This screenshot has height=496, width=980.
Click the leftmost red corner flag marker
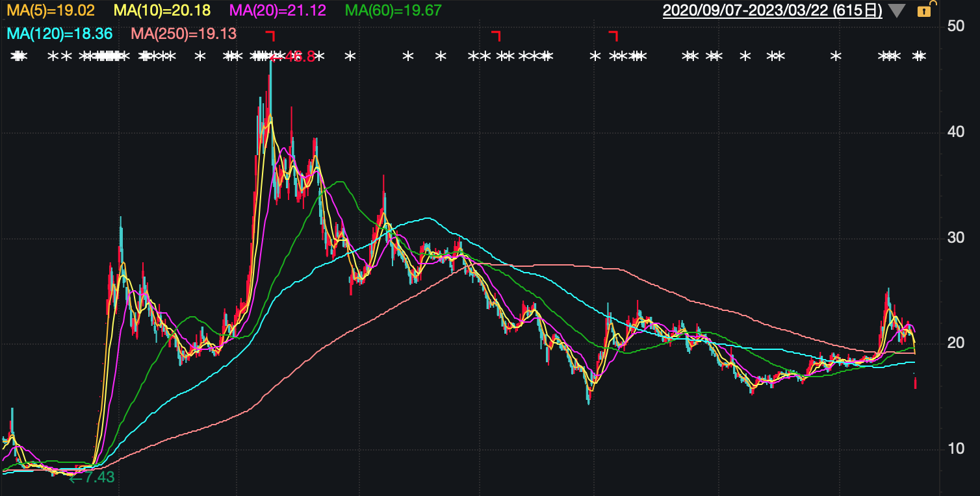tap(271, 35)
